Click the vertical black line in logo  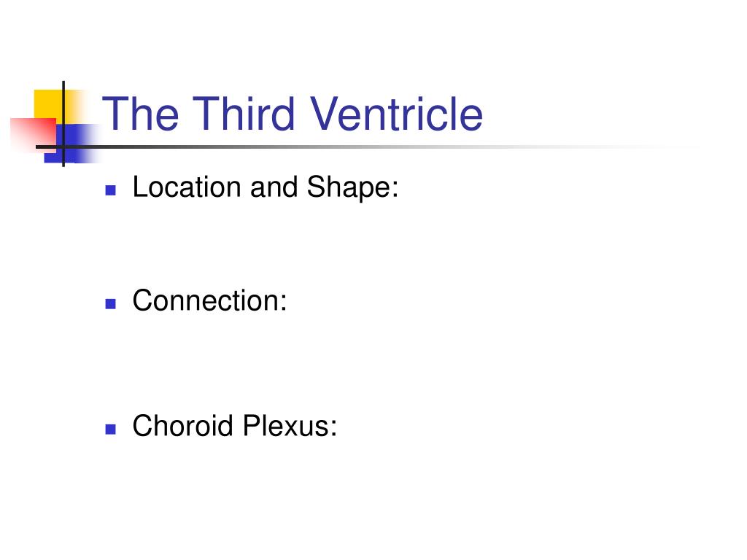63,124
